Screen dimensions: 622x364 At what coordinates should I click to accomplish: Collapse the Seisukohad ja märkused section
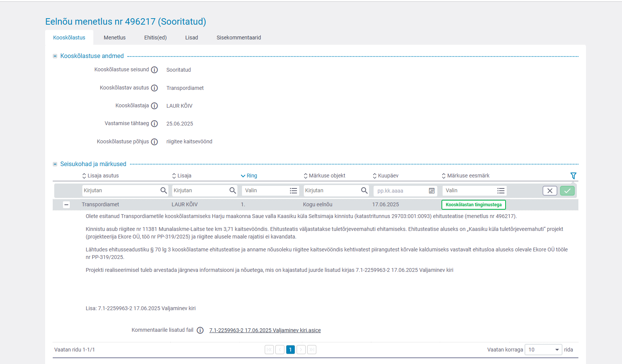55,164
